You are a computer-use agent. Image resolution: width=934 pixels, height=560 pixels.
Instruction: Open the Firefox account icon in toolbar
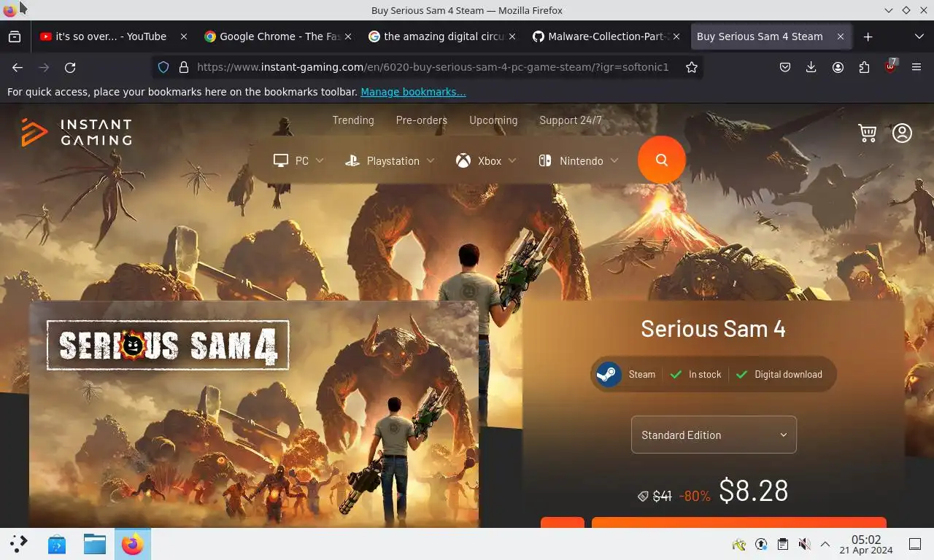[x=838, y=67]
